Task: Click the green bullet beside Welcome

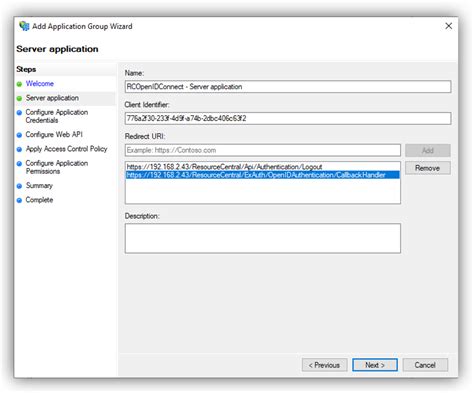Action: tap(19, 84)
